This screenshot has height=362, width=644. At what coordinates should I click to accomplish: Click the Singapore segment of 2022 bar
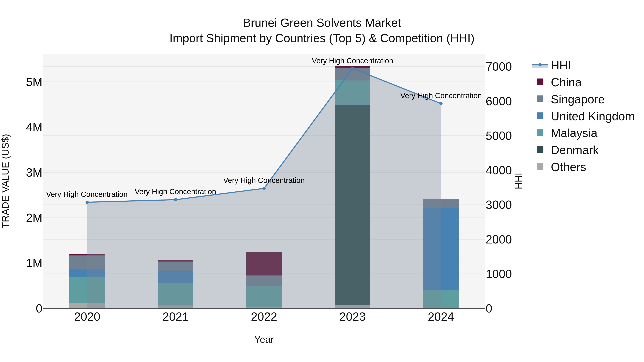tap(264, 281)
